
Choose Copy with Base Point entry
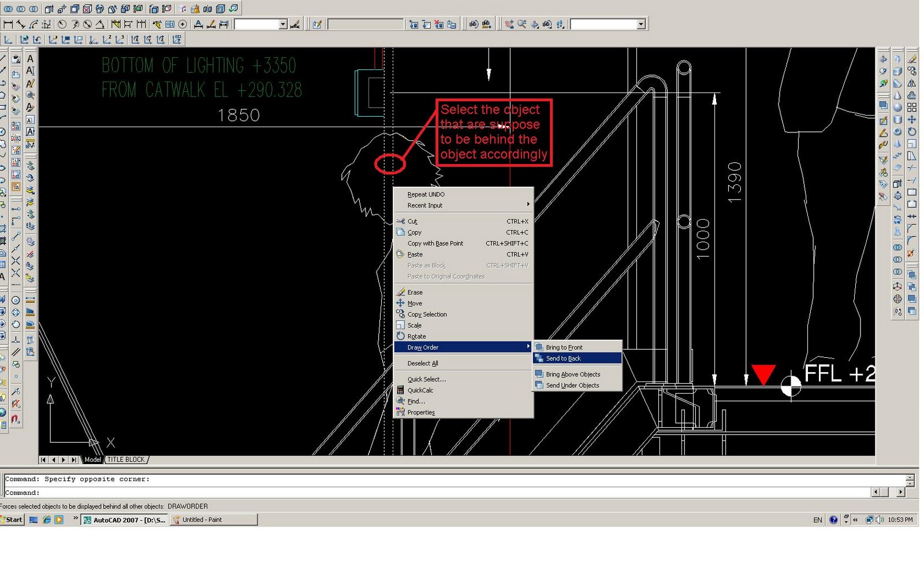[x=463, y=243]
